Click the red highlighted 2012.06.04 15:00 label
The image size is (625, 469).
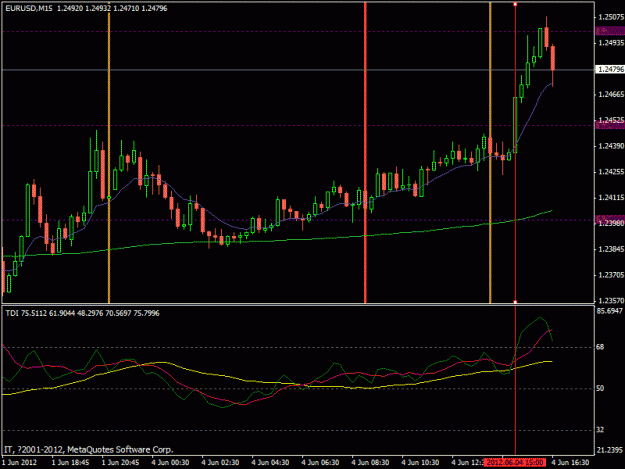pyautogui.click(x=515, y=463)
